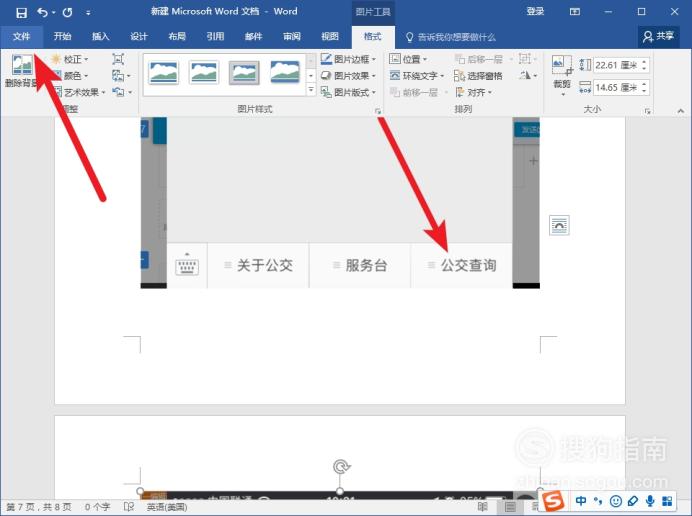Apply the second picture style thumbnail
This screenshot has height=516, width=692.
(x=203, y=73)
